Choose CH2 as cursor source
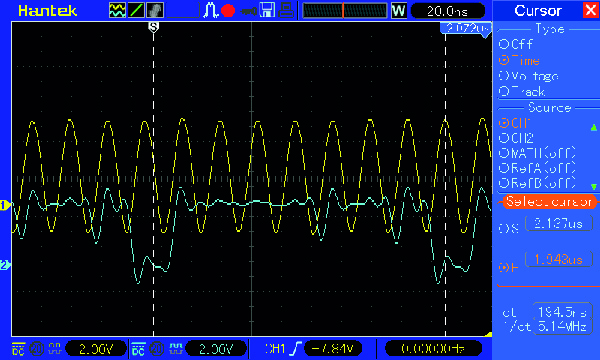 point(516,138)
